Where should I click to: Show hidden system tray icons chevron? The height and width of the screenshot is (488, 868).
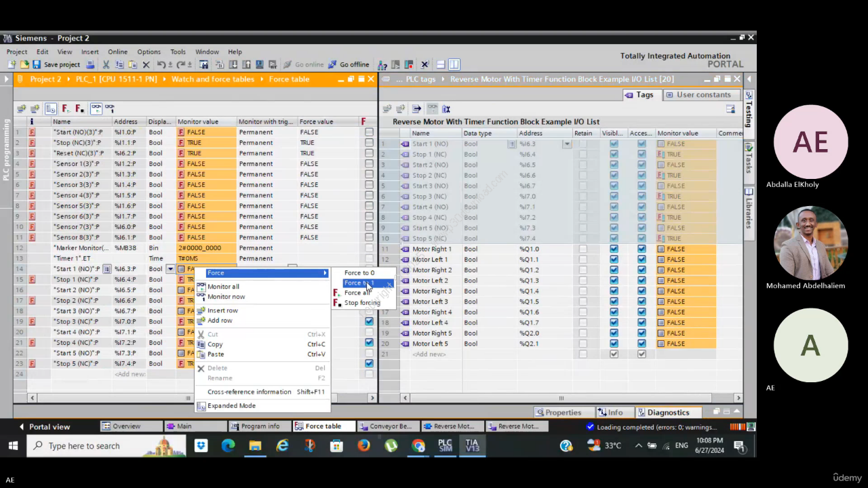click(637, 445)
